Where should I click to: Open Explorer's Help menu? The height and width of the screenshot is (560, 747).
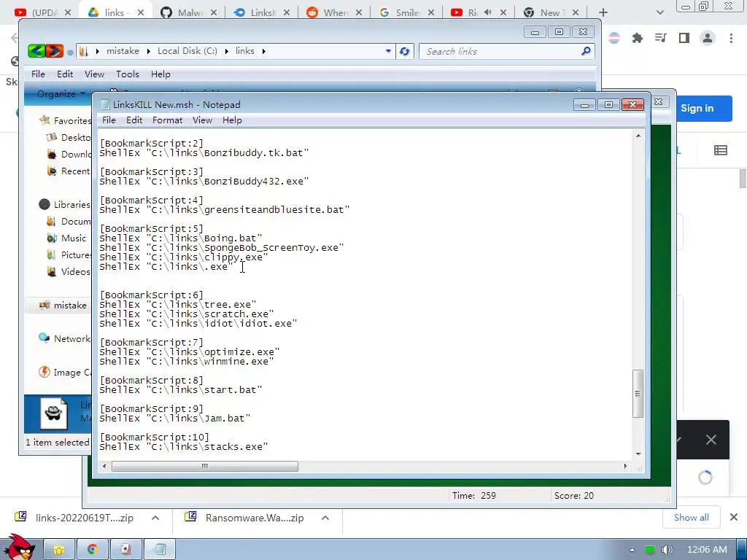tap(160, 74)
